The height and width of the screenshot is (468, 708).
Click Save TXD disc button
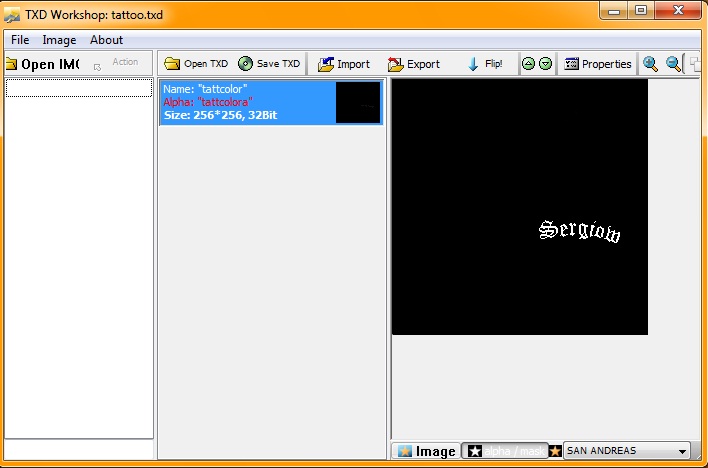coord(269,64)
